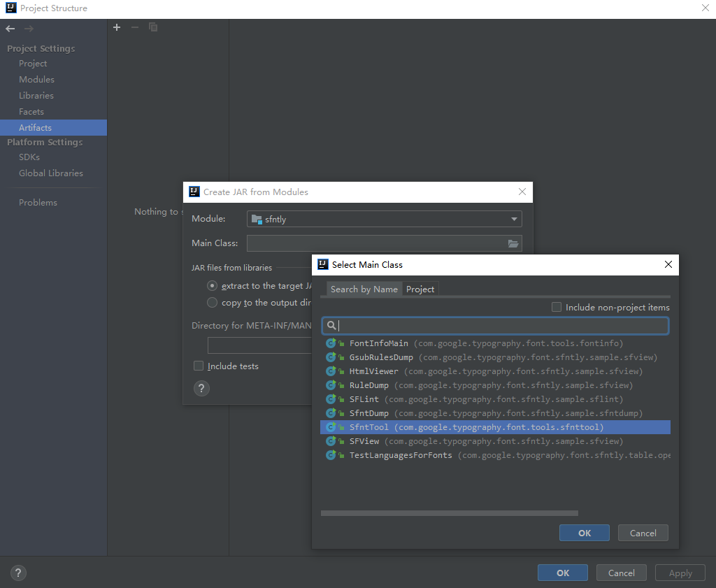Click the help question mark in Create JAR dialog

201,388
